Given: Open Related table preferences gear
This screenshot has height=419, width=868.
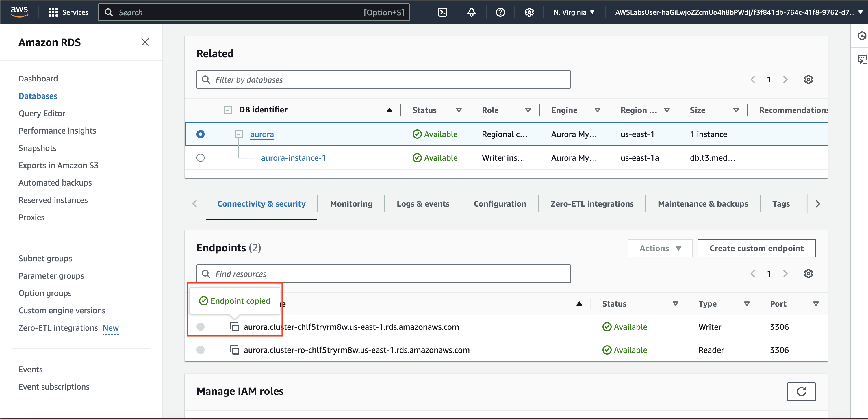Looking at the screenshot, I should [808, 79].
